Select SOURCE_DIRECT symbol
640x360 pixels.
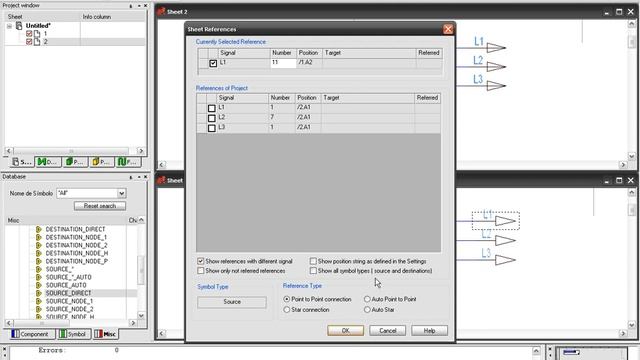pyautogui.click(x=68, y=293)
